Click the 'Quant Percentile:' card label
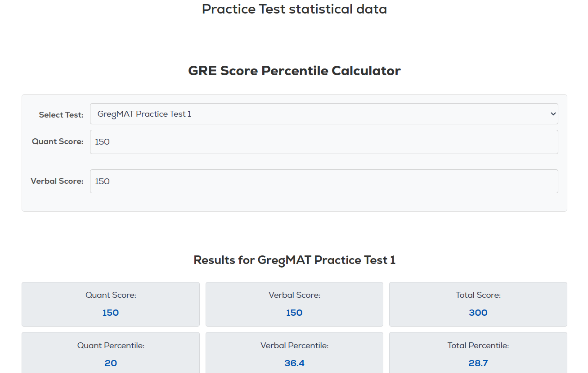This screenshot has height=373, width=588. pos(111,346)
